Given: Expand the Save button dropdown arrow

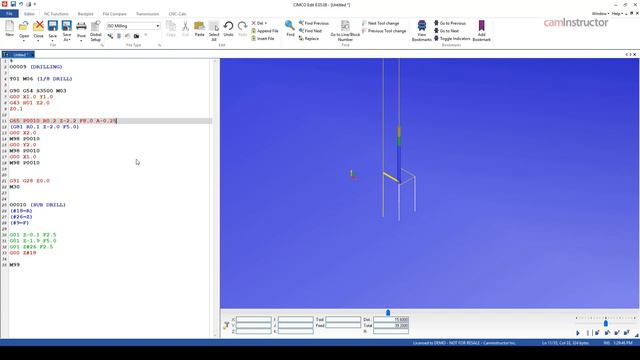Looking at the screenshot, I should 53,40.
